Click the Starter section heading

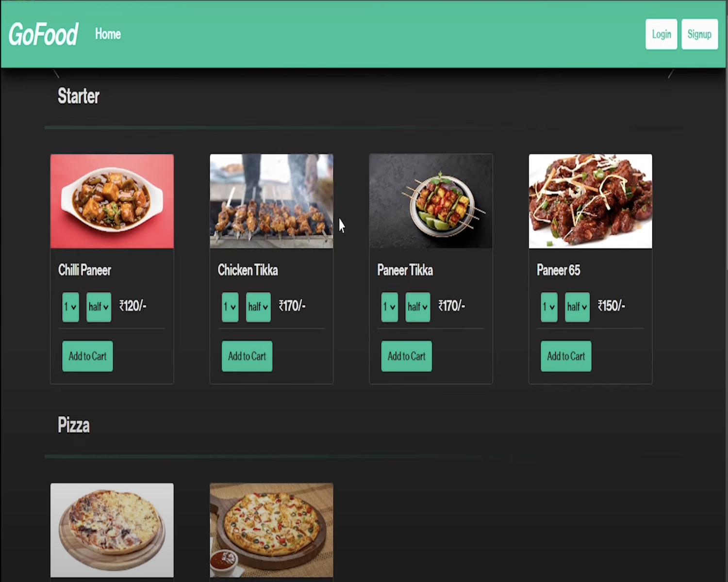(x=79, y=96)
